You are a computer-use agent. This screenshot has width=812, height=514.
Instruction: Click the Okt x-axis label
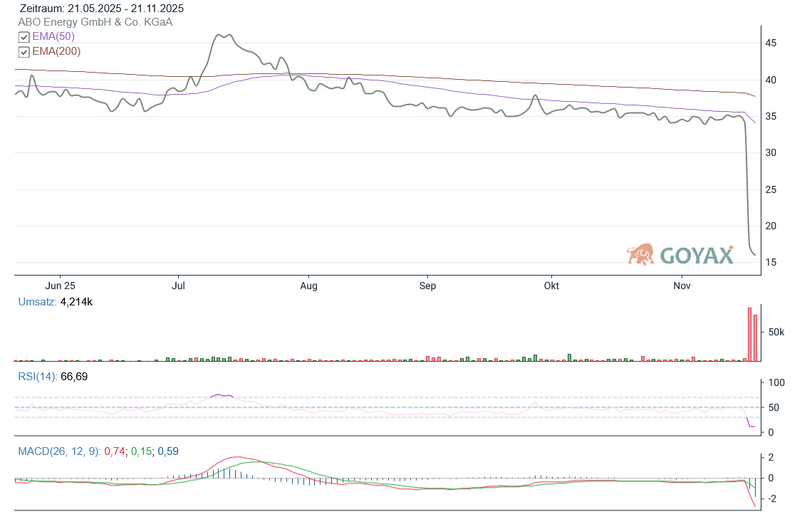coord(551,285)
